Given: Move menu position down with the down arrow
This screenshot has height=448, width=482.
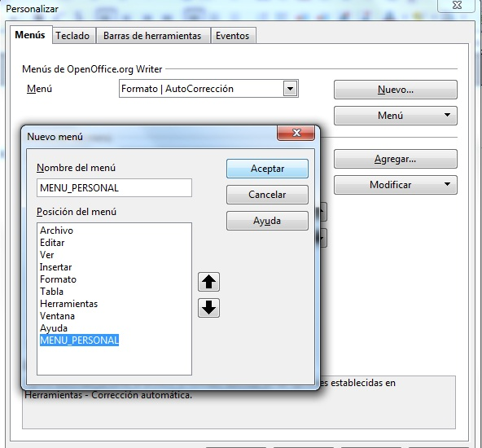Looking at the screenshot, I should 208,308.
